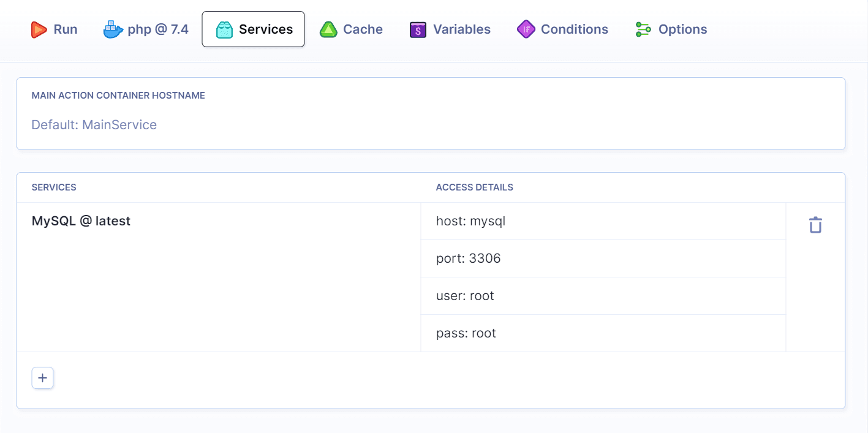Click the Conditions IF diamond icon
This screenshot has height=433, width=868.
526,29
